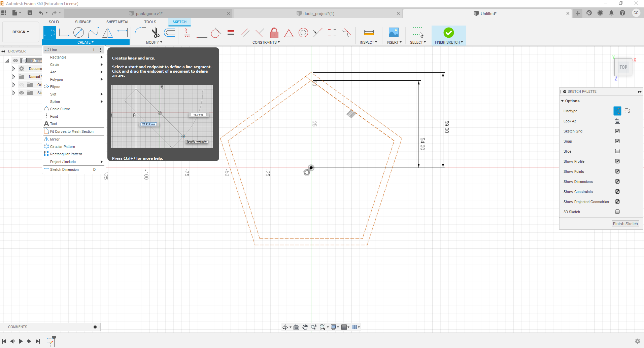
Task: Open the INSERT dropdown menu
Action: (x=394, y=42)
